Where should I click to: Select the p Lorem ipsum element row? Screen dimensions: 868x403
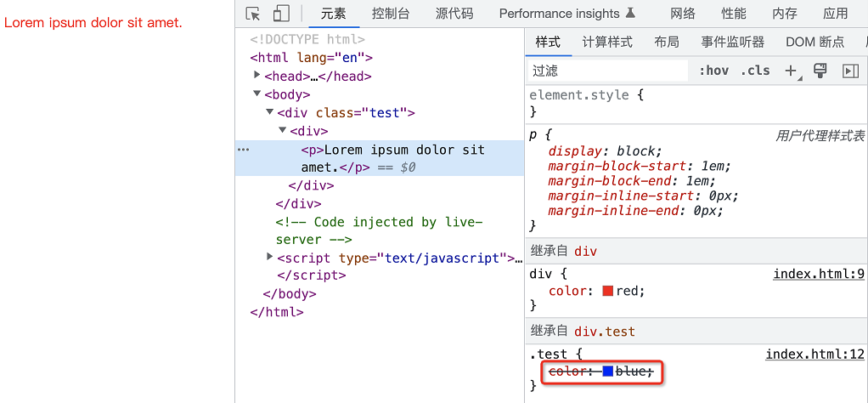(x=380, y=158)
